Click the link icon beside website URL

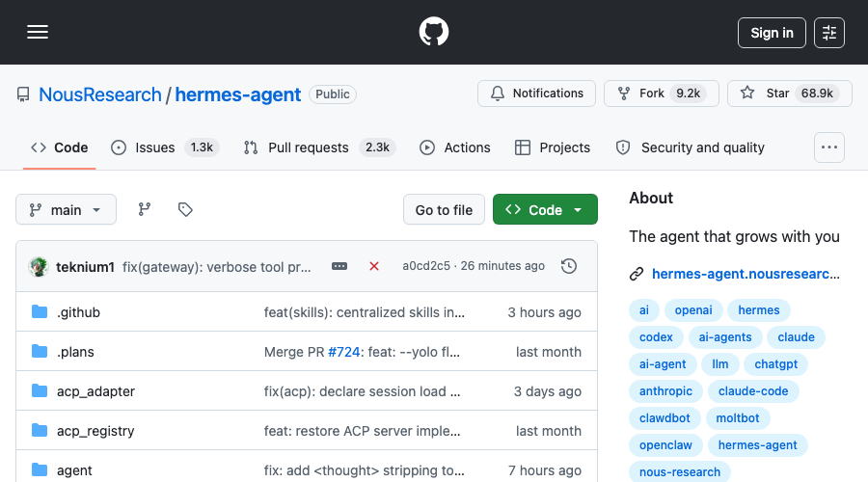point(637,274)
